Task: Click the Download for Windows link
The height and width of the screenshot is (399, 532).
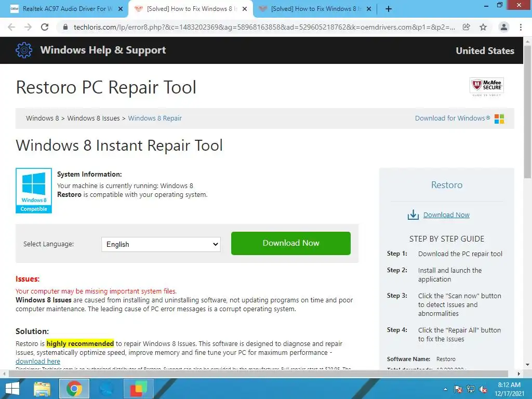Action: tap(453, 118)
